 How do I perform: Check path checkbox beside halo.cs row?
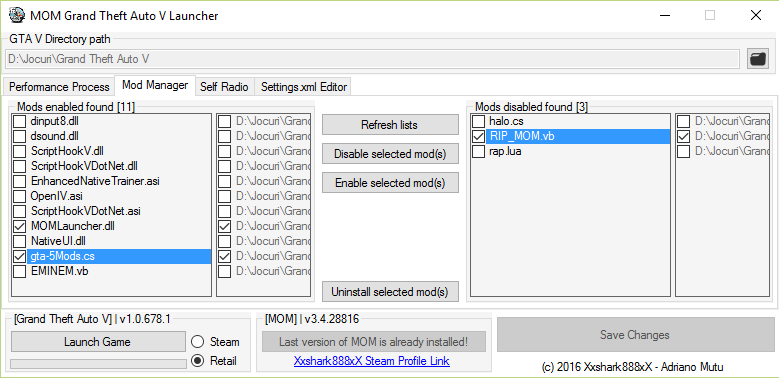[684, 121]
